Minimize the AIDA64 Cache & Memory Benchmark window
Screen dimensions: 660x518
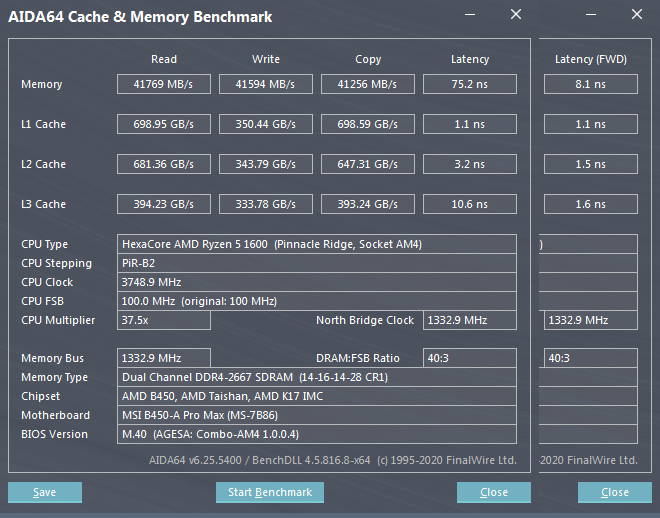click(470, 15)
